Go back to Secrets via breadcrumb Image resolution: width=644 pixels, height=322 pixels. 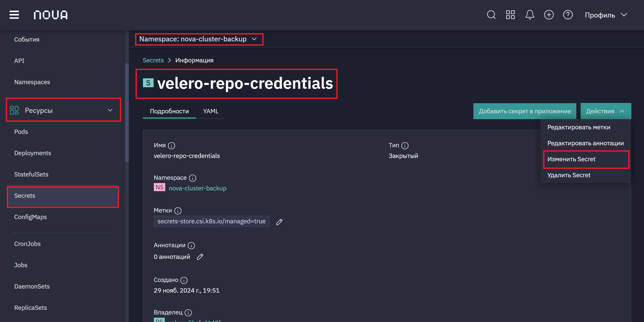153,60
